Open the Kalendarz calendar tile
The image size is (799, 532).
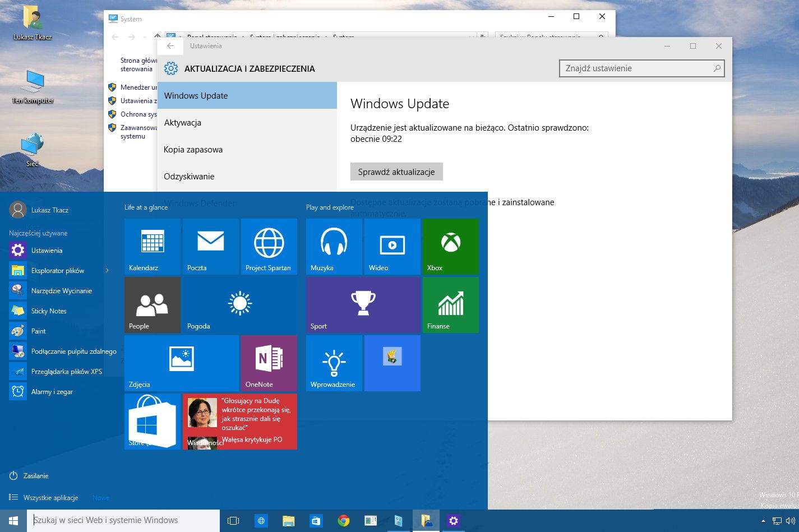click(x=152, y=247)
